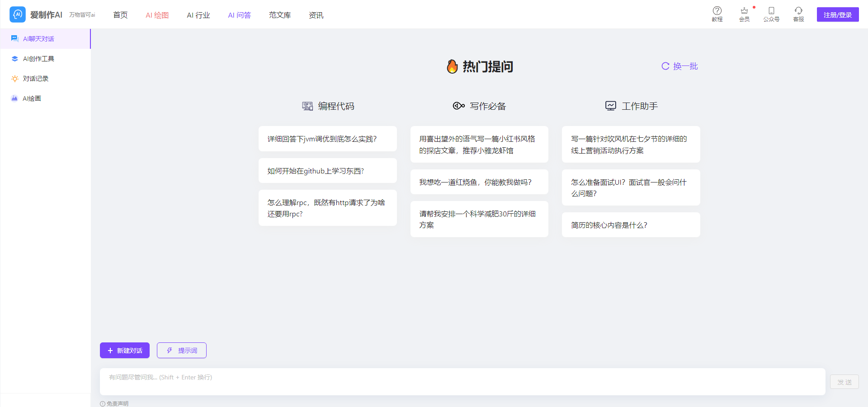868x407 pixels.
Task: Click the AI创作工具 layers icon
Action: pyautogui.click(x=15, y=59)
